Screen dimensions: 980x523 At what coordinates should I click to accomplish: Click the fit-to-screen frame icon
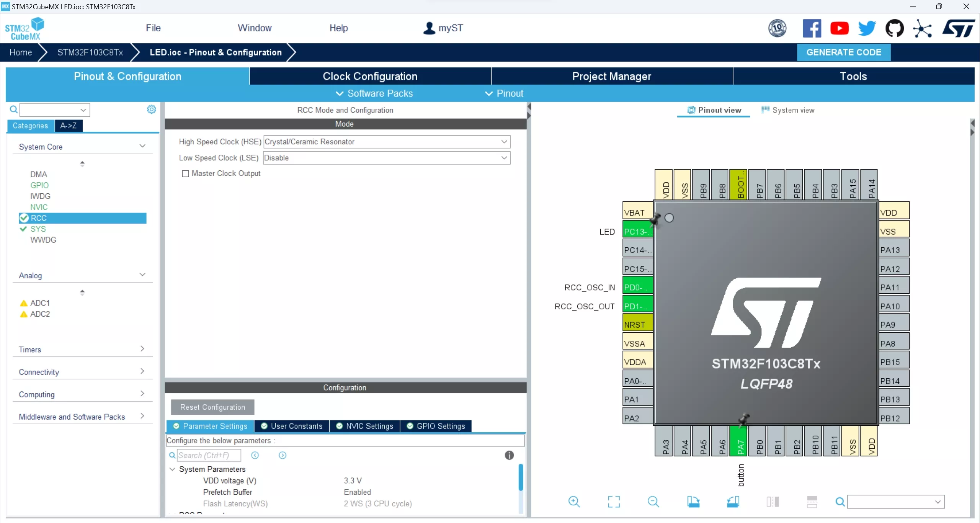[x=614, y=502]
